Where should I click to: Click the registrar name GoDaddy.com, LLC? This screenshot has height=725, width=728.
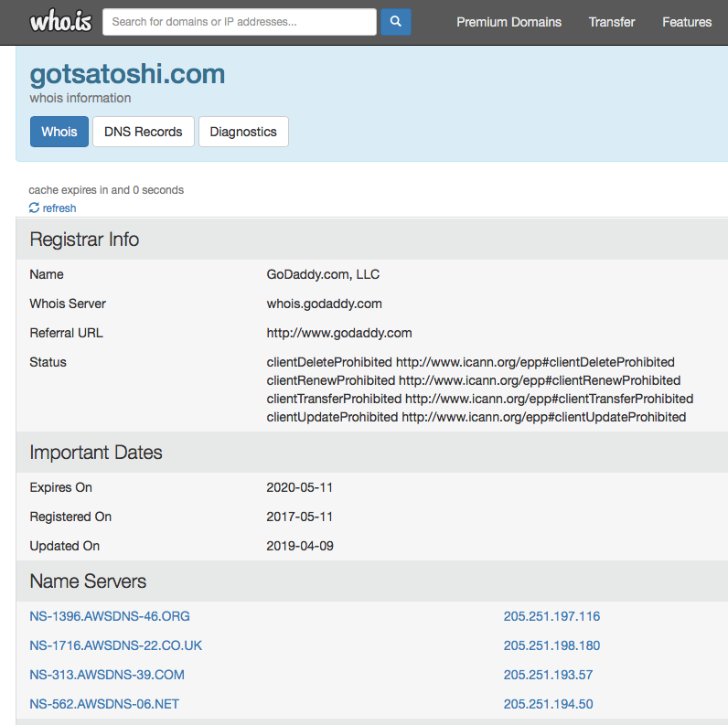(x=323, y=274)
